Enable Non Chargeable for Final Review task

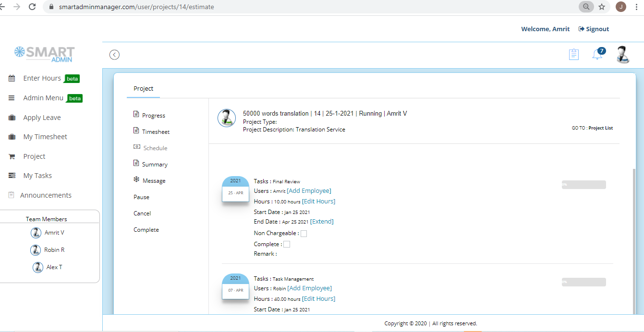[x=304, y=233]
